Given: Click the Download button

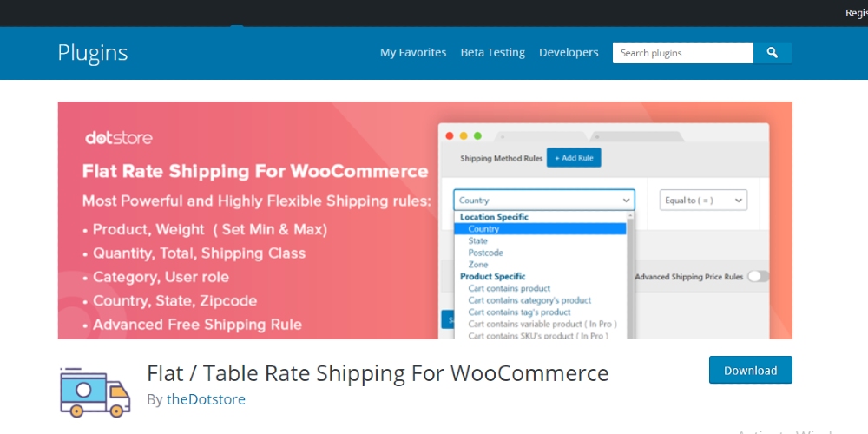Looking at the screenshot, I should click(x=751, y=371).
